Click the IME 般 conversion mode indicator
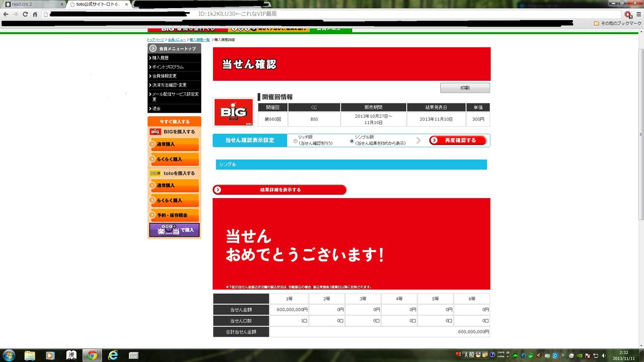Image resolution: width=644 pixels, height=362 pixels. click(471, 355)
